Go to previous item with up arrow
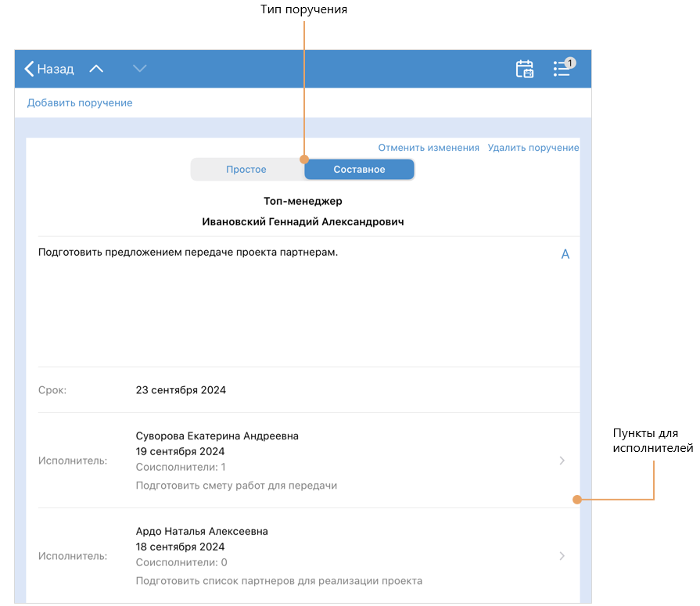700x606 pixels. click(96, 69)
